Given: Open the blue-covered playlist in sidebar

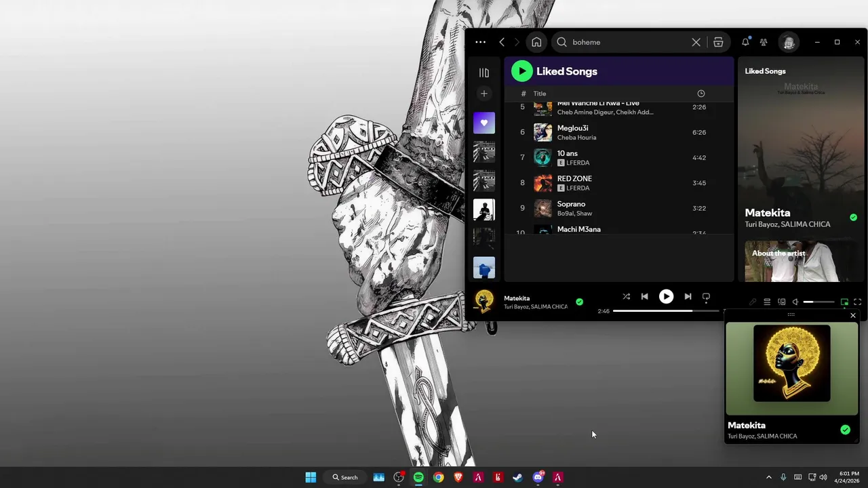Looking at the screenshot, I should [484, 267].
